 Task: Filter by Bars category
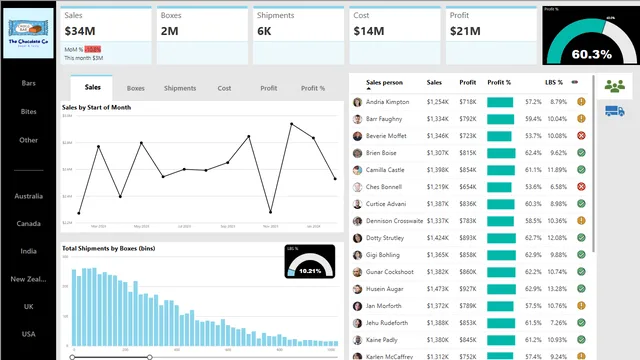click(28, 83)
